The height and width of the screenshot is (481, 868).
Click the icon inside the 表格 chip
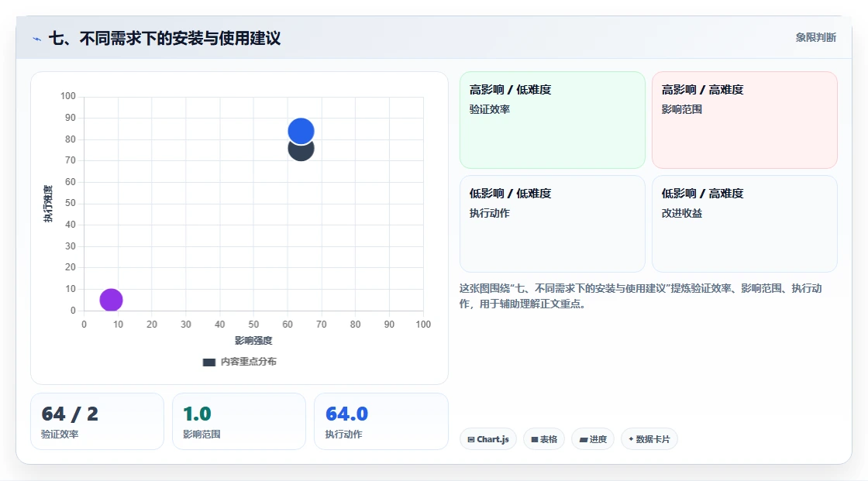coord(535,439)
